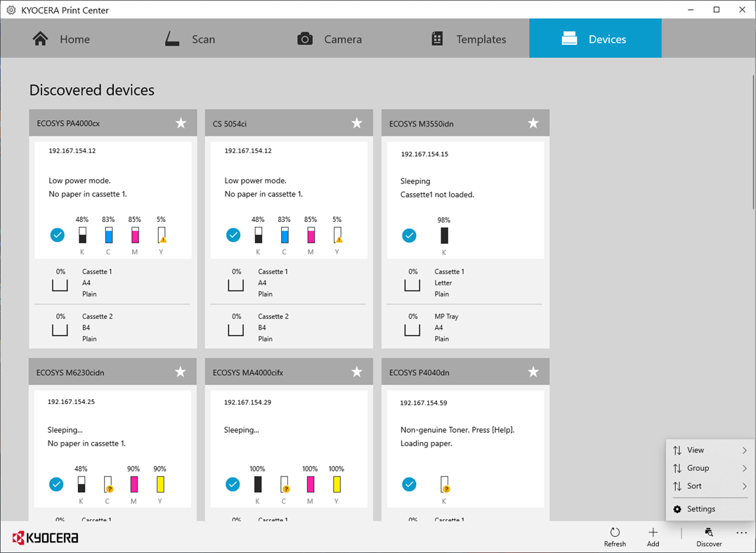Expand the View submenu
The width and height of the screenshot is (756, 553).
pos(708,450)
